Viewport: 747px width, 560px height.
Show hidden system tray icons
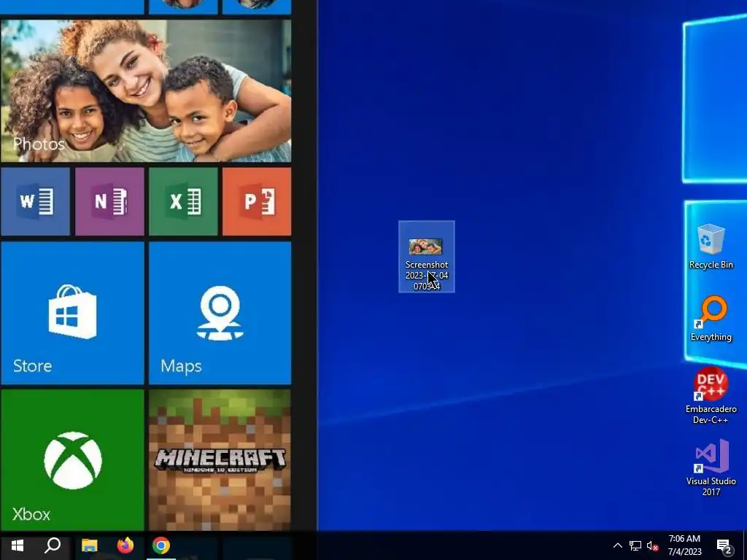click(x=617, y=545)
